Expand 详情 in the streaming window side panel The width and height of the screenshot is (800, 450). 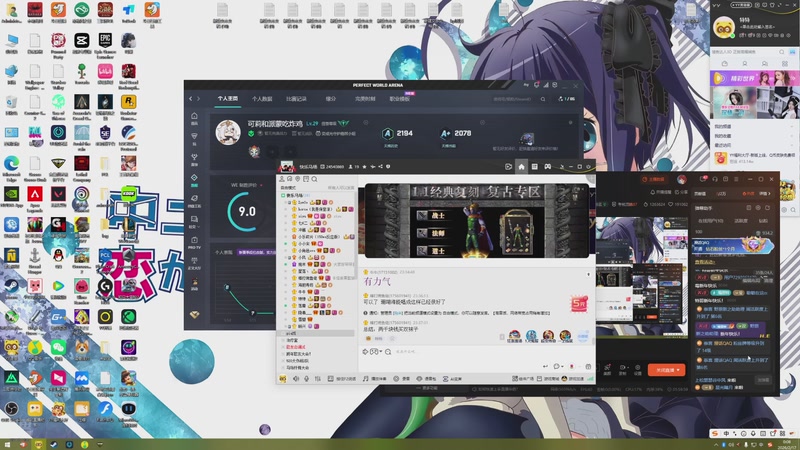(x=766, y=194)
